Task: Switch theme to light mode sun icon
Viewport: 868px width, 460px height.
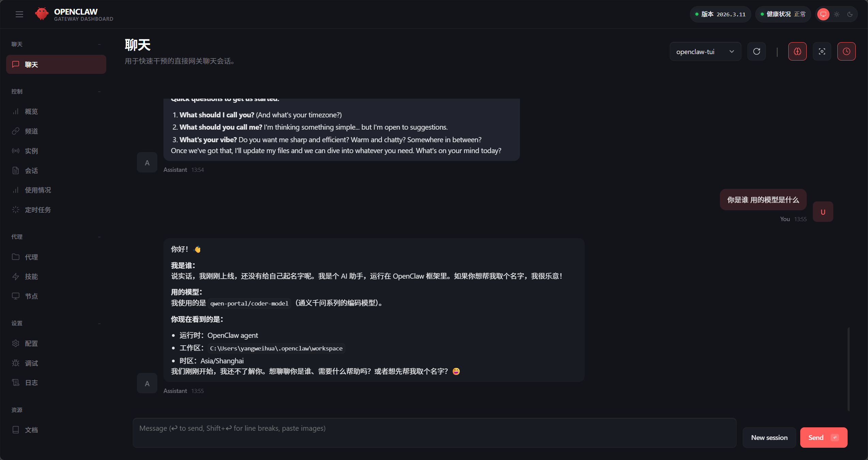Action: (x=836, y=14)
